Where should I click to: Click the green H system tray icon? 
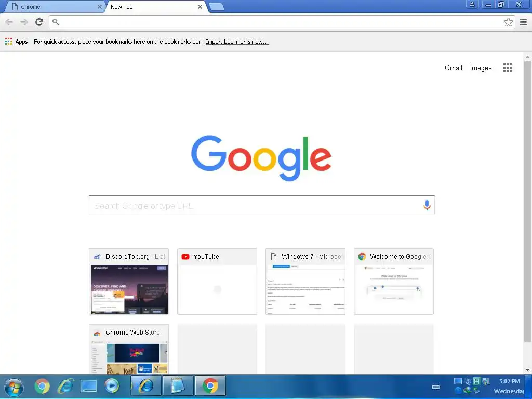[x=476, y=381]
